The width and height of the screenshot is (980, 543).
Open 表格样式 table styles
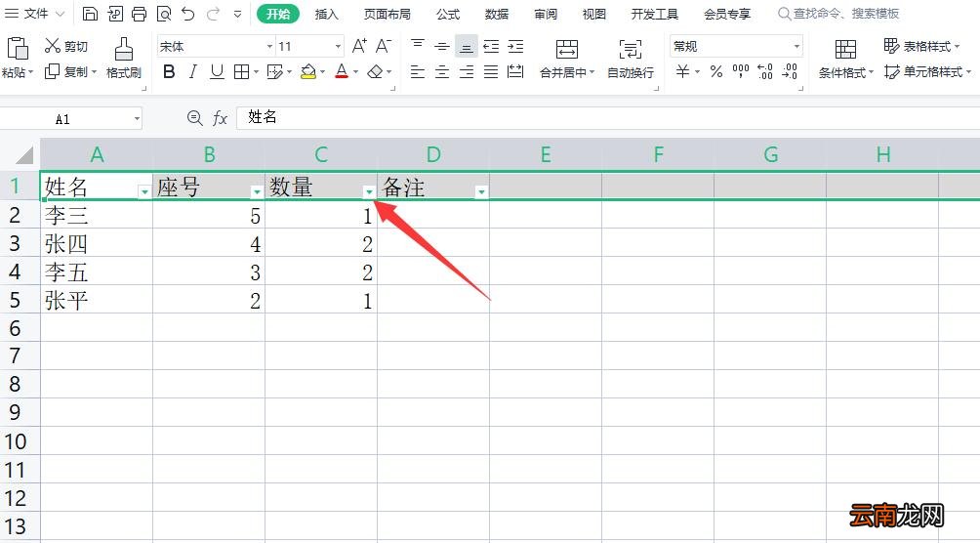coord(921,46)
